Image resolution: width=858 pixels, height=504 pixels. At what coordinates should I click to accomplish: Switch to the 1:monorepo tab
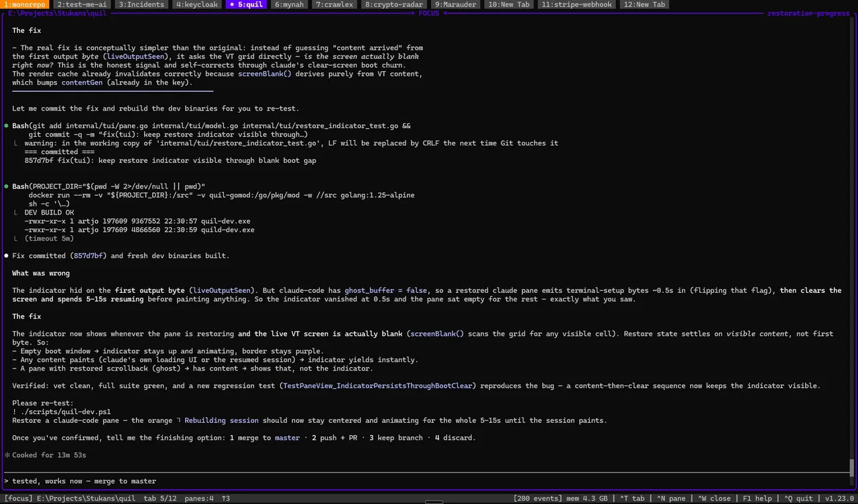coord(25,5)
